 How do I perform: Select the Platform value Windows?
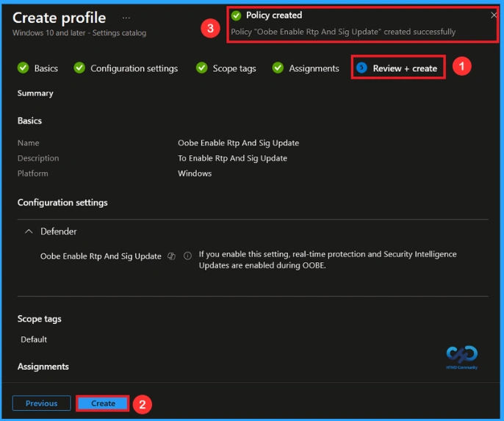pos(195,173)
